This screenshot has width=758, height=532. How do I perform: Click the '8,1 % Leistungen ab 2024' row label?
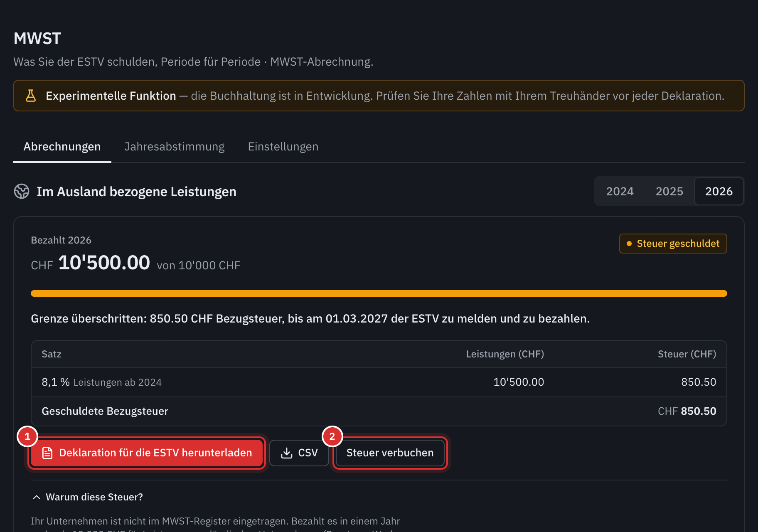102,382
